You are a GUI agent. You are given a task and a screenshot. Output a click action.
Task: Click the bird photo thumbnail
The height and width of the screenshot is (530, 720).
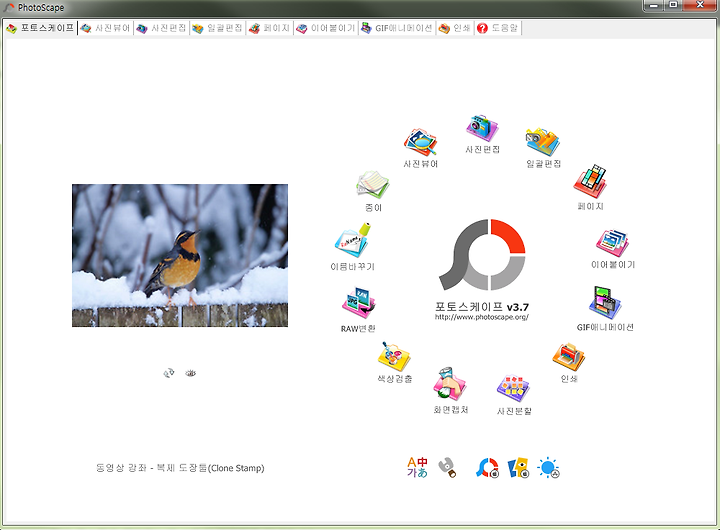[180, 255]
